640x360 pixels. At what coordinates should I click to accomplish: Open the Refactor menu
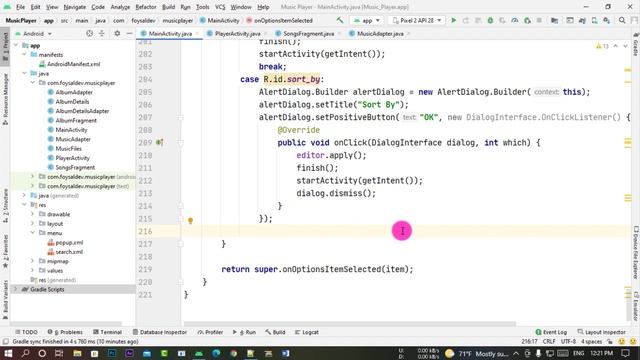click(x=146, y=7)
